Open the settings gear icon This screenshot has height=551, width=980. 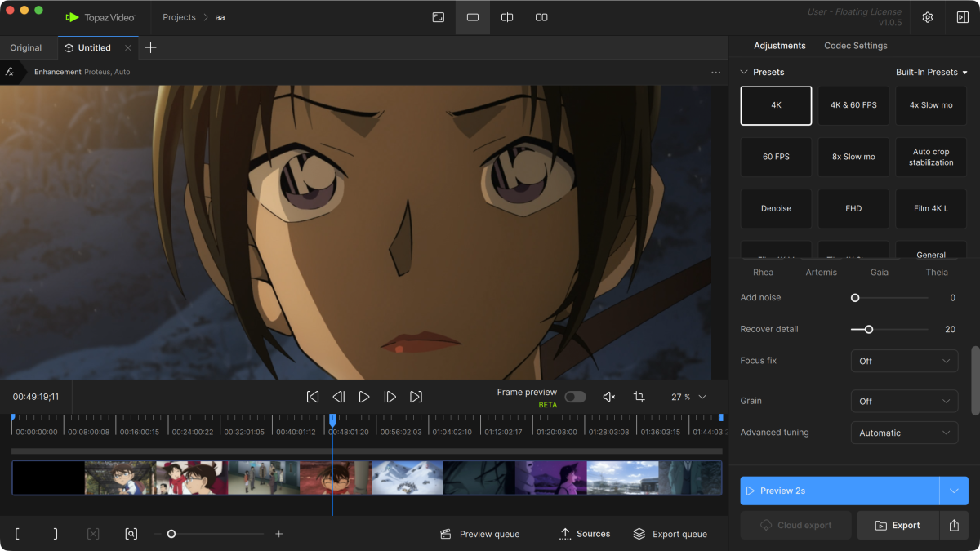point(927,17)
